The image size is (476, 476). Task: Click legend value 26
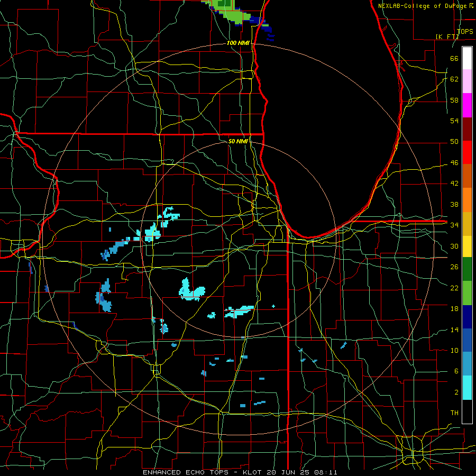[x=454, y=267]
